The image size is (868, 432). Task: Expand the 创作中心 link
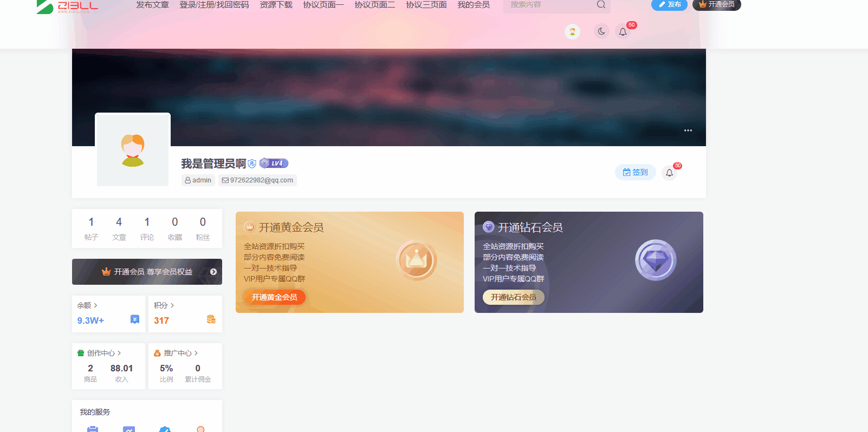coord(104,353)
